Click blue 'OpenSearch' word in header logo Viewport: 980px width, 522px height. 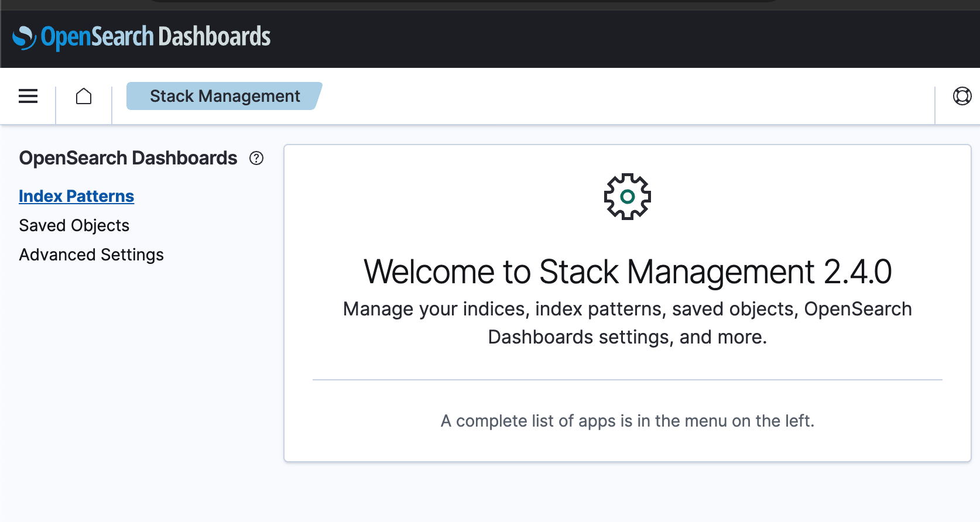tap(97, 37)
